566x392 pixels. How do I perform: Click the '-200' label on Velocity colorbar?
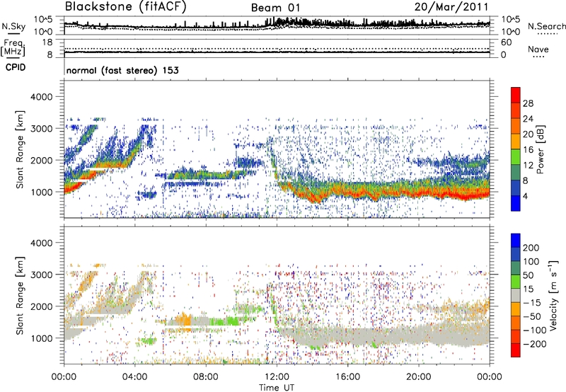(x=535, y=344)
